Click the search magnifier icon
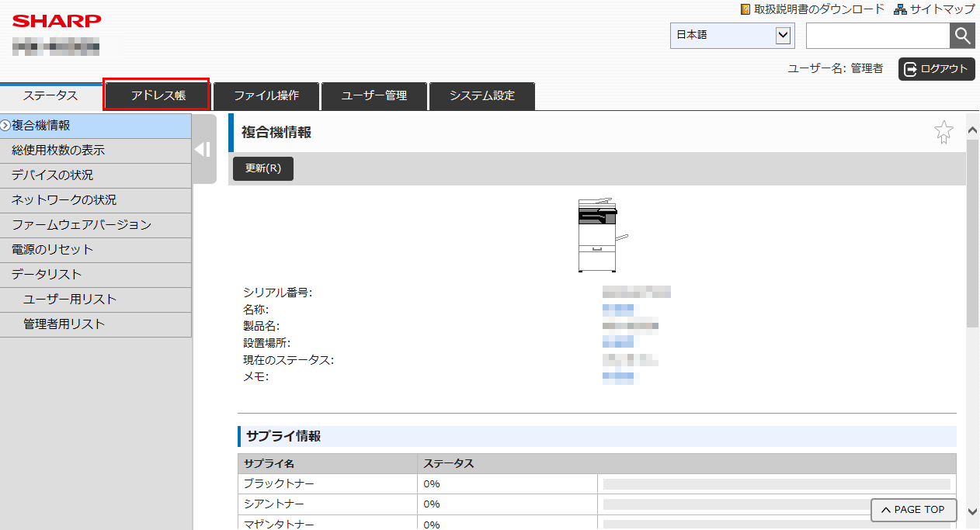 (962, 35)
